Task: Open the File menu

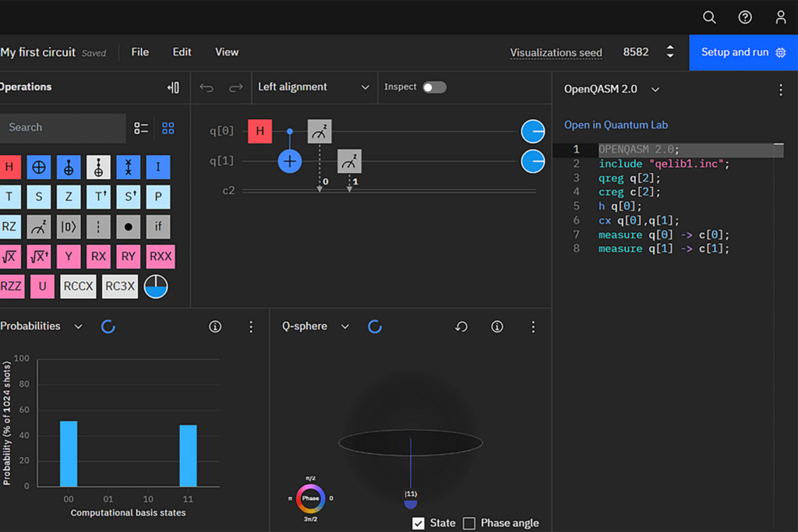Action: coord(140,52)
